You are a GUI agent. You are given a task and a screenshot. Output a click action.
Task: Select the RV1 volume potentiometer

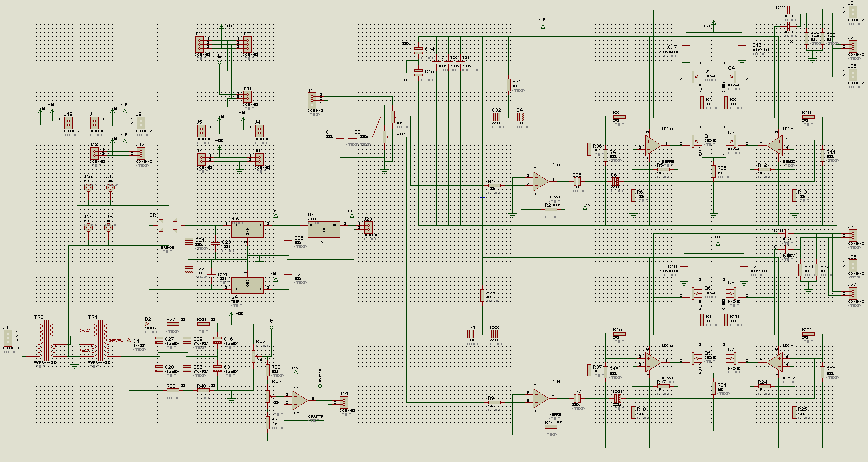(x=384, y=136)
